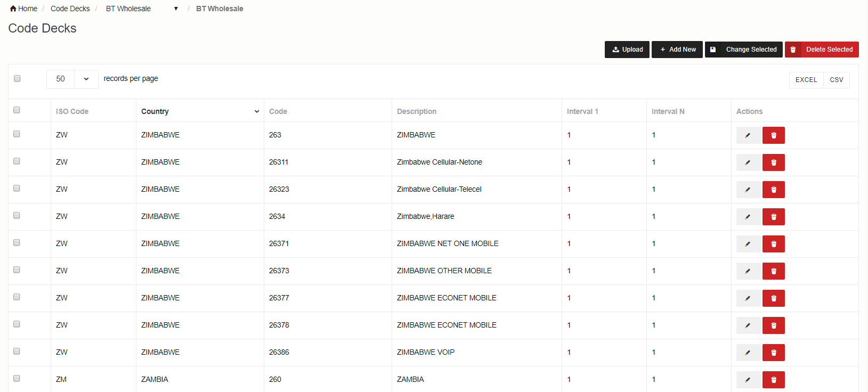868x392 pixels.
Task: Click the Upload button
Action: coord(627,50)
